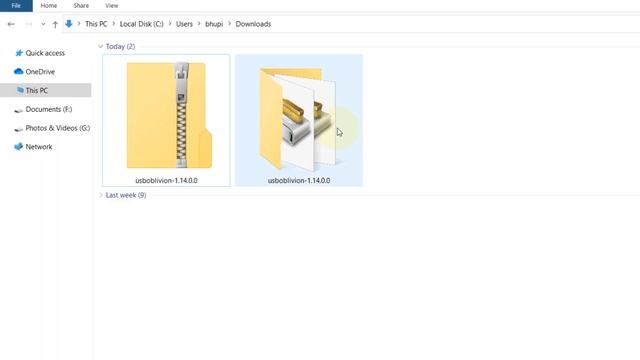Click the Documents (F:) drive icon
Screen dimensions: 640x360
click(18, 110)
